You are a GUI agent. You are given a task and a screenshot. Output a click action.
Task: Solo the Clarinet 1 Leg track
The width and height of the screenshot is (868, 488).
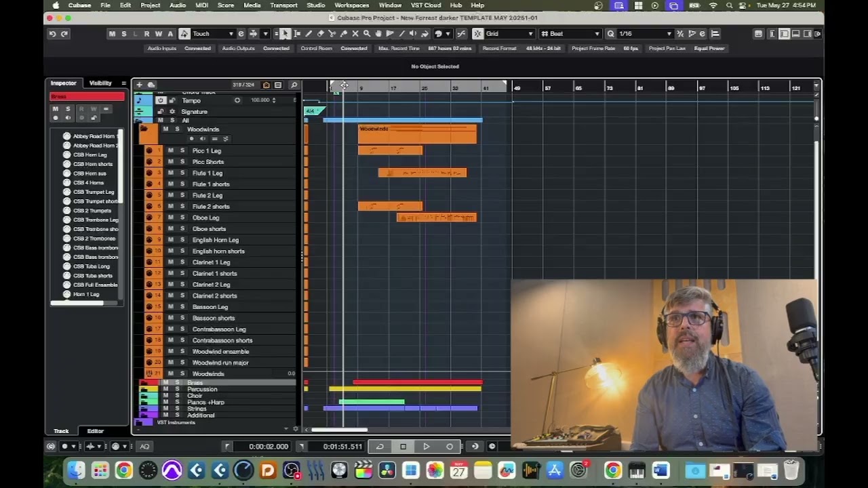point(182,262)
